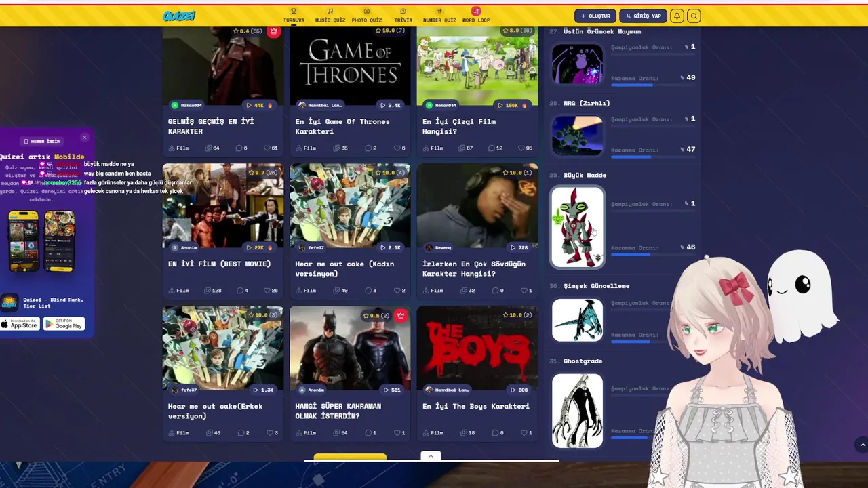The width and height of the screenshot is (868, 488).
Task: Close the Quizei mobile promo panel
Action: pyautogui.click(x=85, y=138)
